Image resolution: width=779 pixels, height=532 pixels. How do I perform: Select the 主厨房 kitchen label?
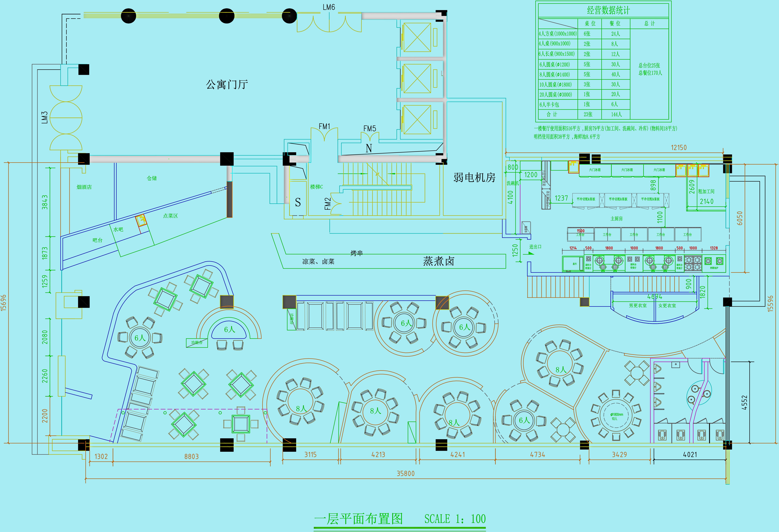(x=616, y=219)
